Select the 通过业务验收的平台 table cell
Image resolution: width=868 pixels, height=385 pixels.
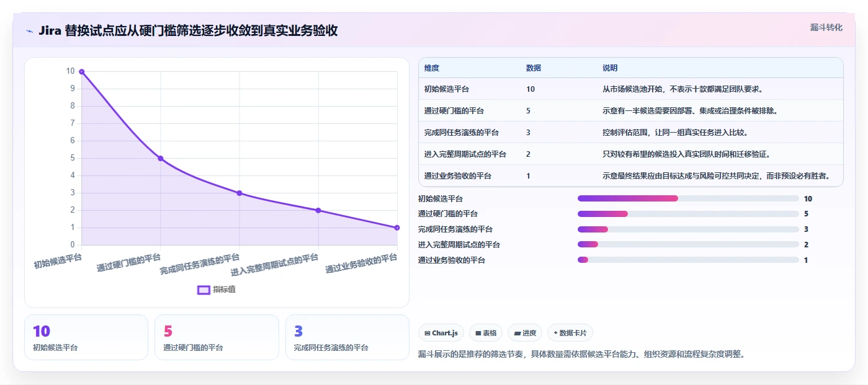point(458,176)
